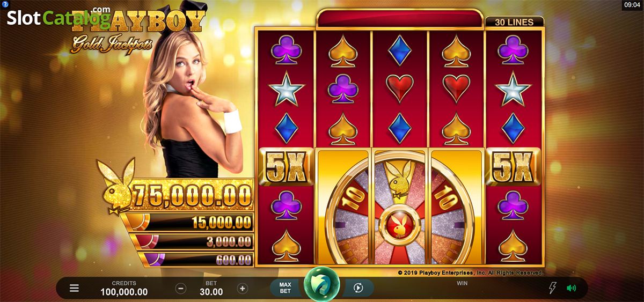
Task: Select the 15,000.00 jackpot bar
Action: point(187,222)
